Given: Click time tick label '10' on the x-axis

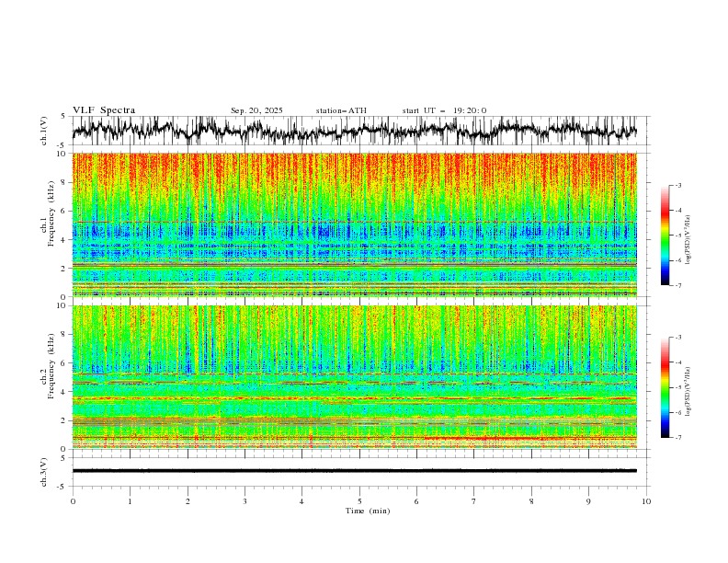Looking at the screenshot, I should (x=646, y=501).
